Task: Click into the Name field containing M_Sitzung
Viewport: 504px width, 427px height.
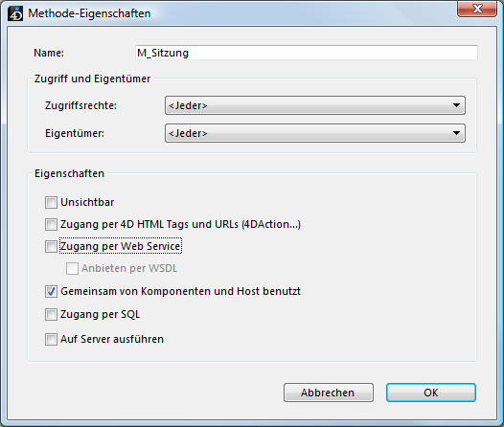Action: tap(307, 53)
